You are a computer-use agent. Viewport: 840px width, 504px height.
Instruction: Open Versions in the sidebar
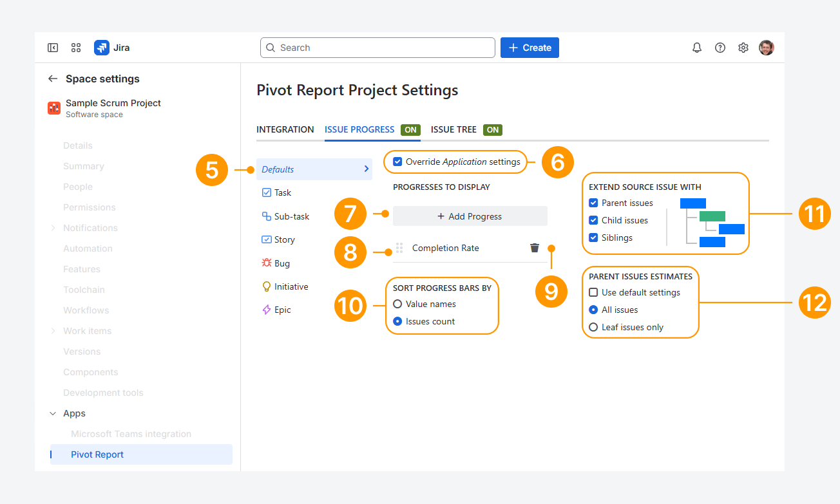pos(82,351)
